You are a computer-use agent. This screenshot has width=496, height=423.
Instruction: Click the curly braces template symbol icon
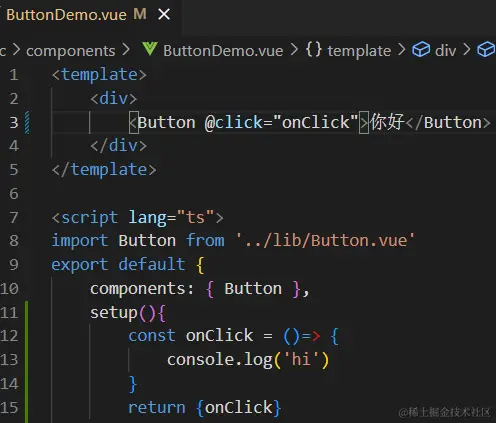click(314, 49)
